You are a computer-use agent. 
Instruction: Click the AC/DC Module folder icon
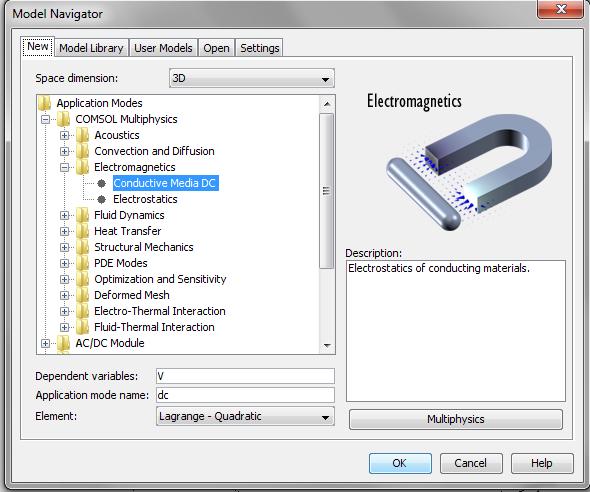click(64, 343)
